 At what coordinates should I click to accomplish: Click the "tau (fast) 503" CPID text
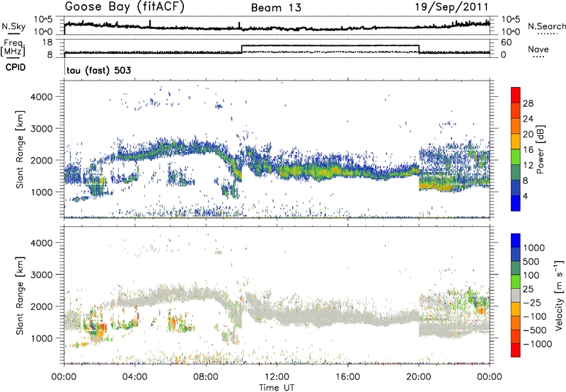98,70
